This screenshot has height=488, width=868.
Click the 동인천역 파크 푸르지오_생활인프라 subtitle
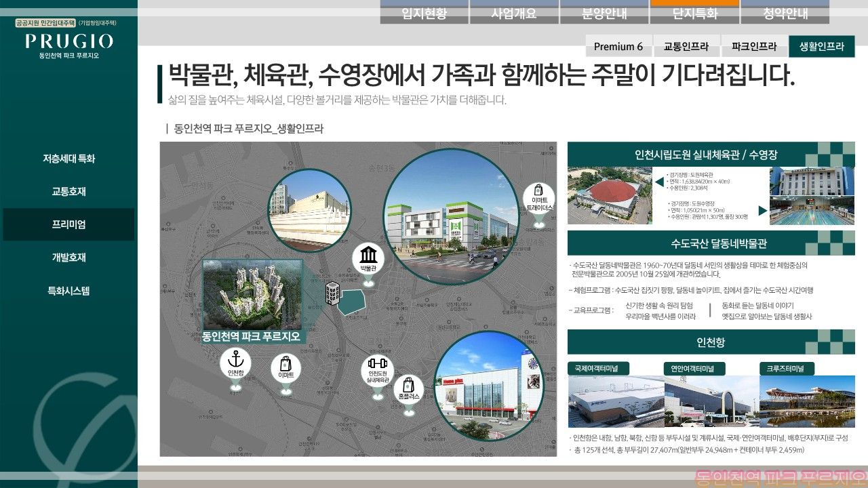[248, 128]
